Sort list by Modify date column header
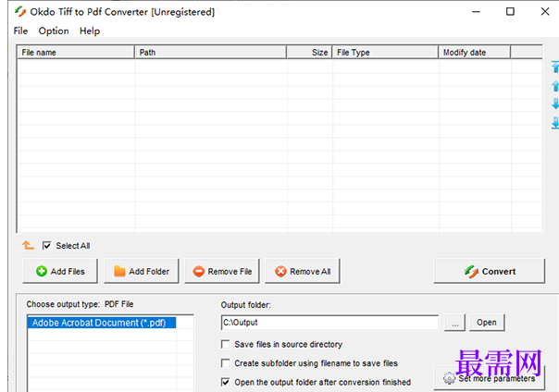 (474, 53)
